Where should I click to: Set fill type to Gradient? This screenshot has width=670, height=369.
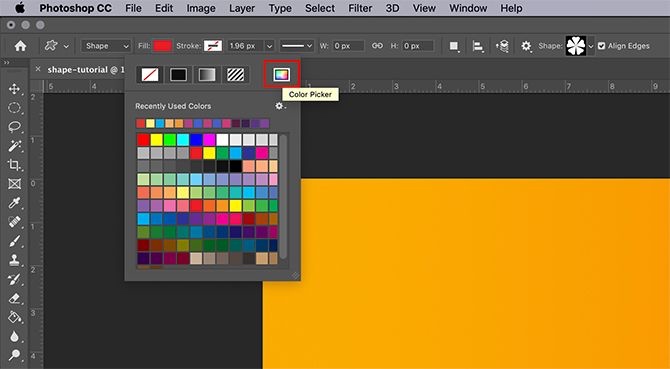click(206, 75)
